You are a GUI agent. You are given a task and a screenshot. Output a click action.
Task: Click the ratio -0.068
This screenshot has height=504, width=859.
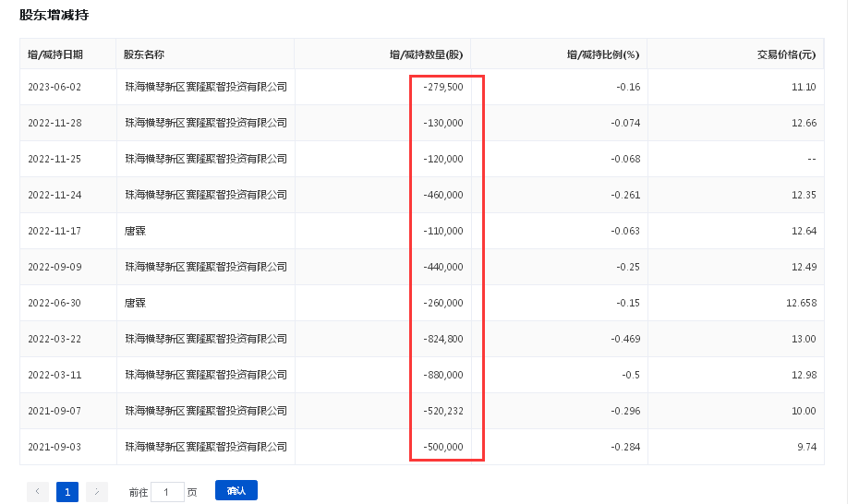(x=625, y=160)
